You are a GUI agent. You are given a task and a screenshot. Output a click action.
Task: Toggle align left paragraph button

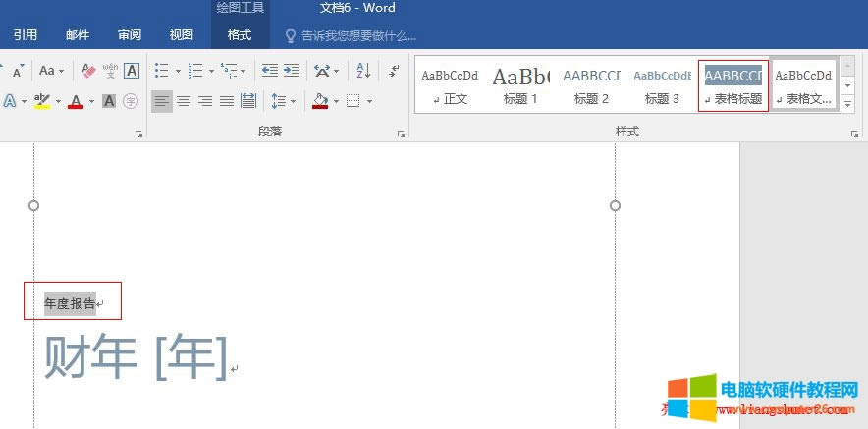(161, 101)
